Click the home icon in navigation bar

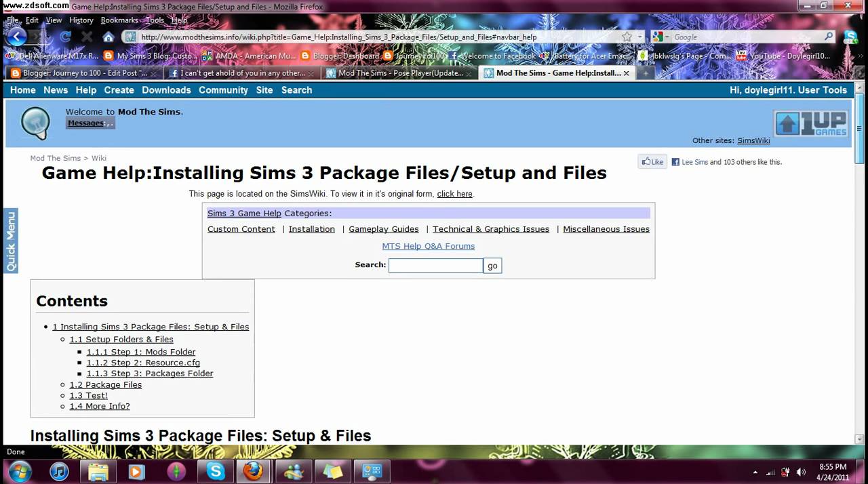pyautogui.click(x=108, y=37)
